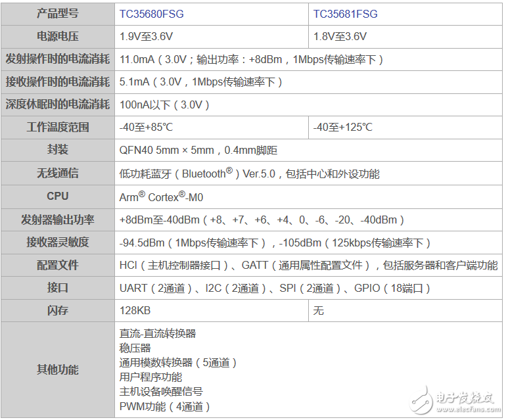Click the +8dBm至-40dBm output power value
The width and height of the screenshot is (506, 420).
coord(262,220)
